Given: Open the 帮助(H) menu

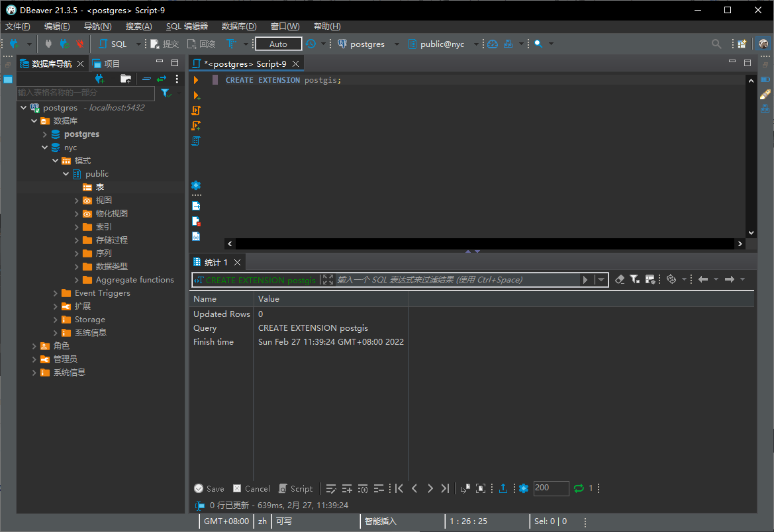Looking at the screenshot, I should point(327,26).
